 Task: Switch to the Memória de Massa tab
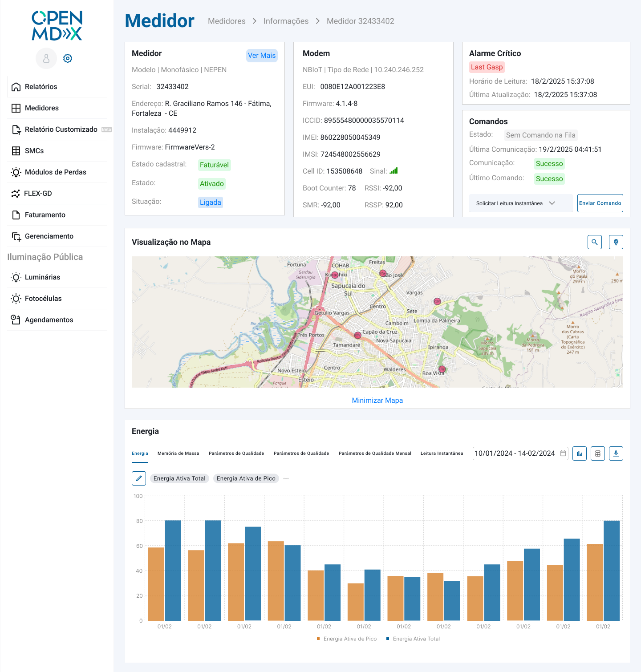178,453
